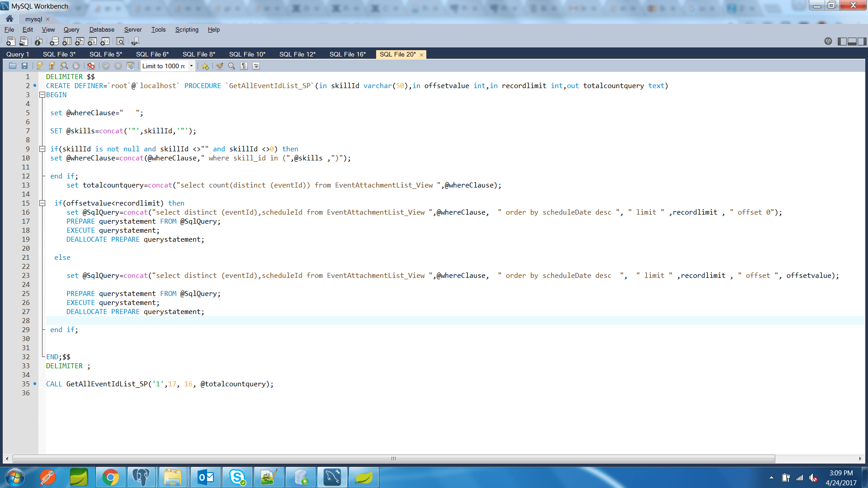Toggle auto-commit mode button
Image resolution: width=868 pixels, height=488 pixels.
(131, 66)
